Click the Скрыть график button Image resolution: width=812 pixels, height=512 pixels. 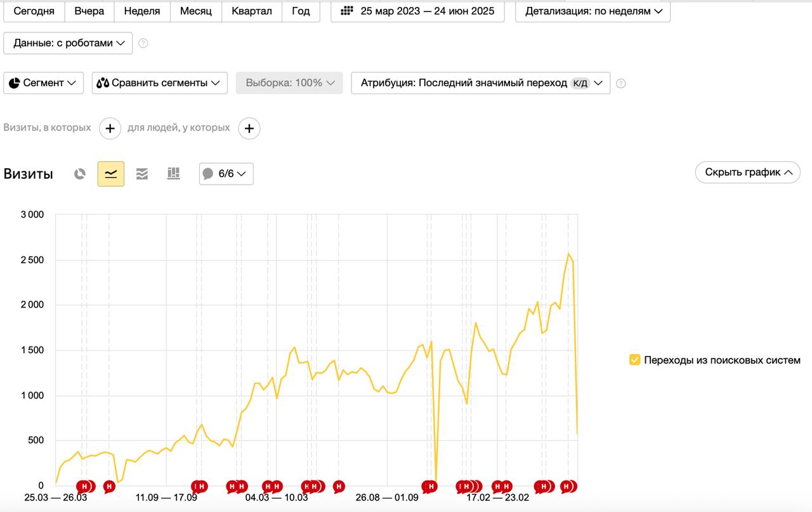(x=747, y=172)
